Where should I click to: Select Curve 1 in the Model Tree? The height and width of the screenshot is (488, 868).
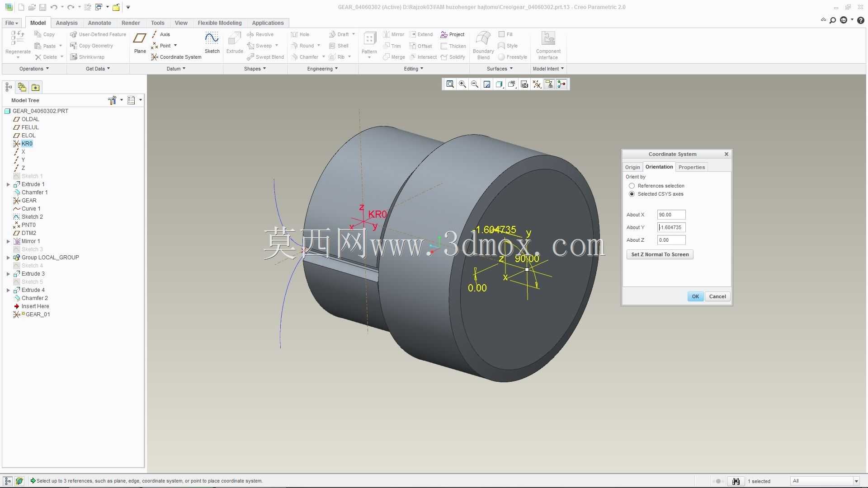pos(31,209)
